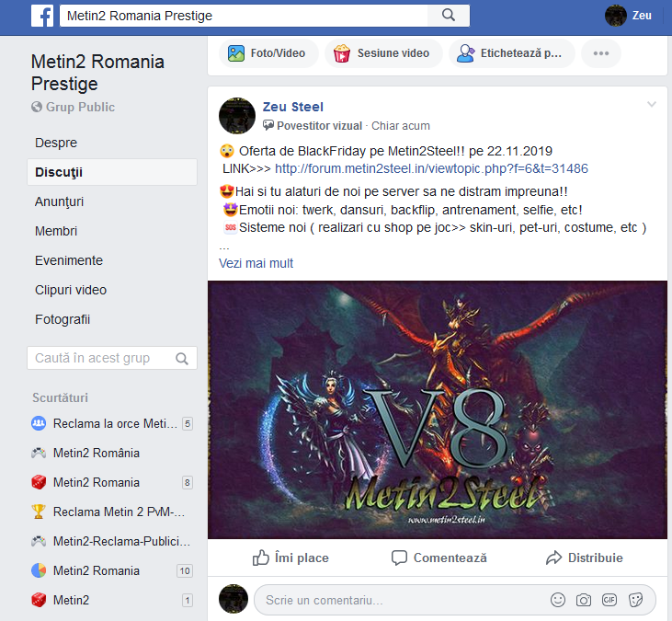The width and height of the screenshot is (672, 621).
Task: Expand the post with Vezi mai mult
Action: click(x=256, y=263)
